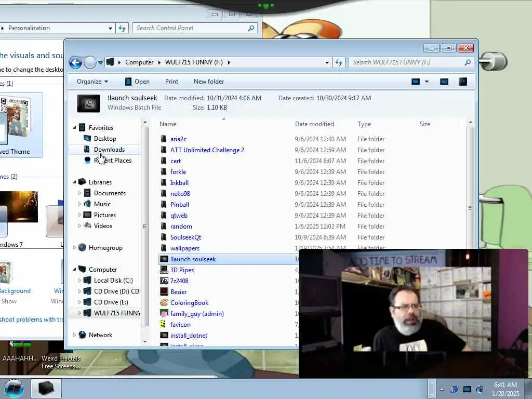Collapse the Libraries group

(74, 182)
